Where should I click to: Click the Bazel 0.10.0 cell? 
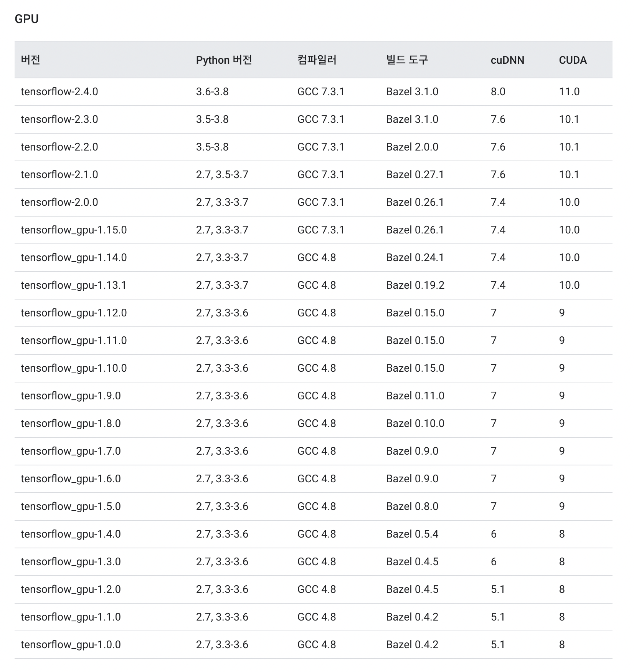pyautogui.click(x=415, y=424)
